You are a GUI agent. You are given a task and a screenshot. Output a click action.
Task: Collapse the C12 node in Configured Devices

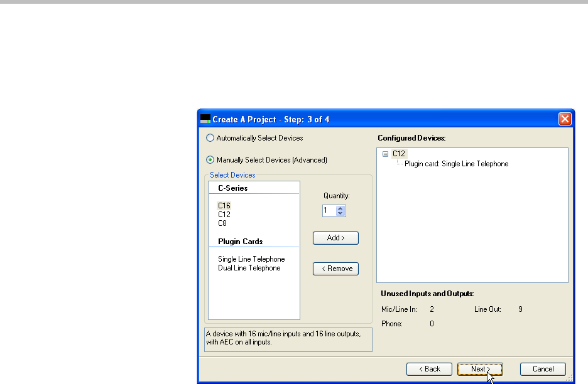click(385, 154)
